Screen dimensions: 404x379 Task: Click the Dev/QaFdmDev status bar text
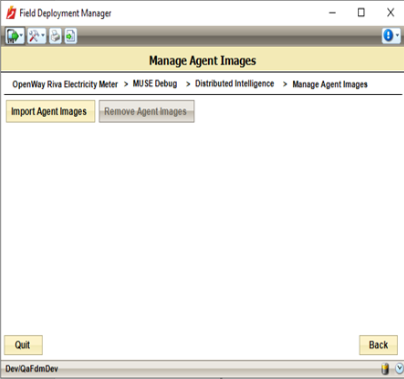point(32,369)
